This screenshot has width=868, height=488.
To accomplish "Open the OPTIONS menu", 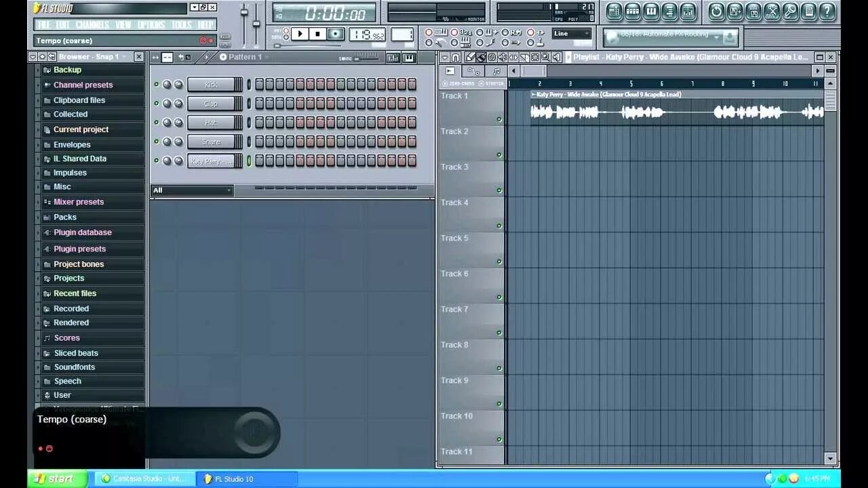I will tap(151, 25).
